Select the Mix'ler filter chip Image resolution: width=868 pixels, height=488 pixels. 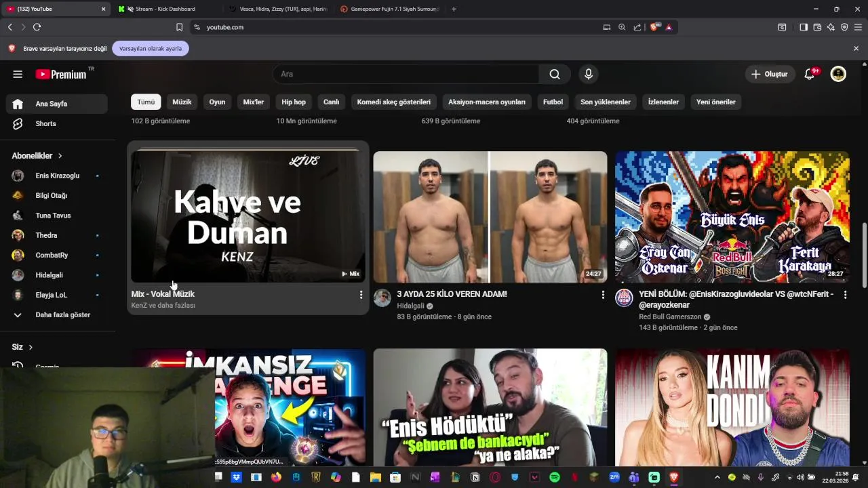tap(254, 102)
